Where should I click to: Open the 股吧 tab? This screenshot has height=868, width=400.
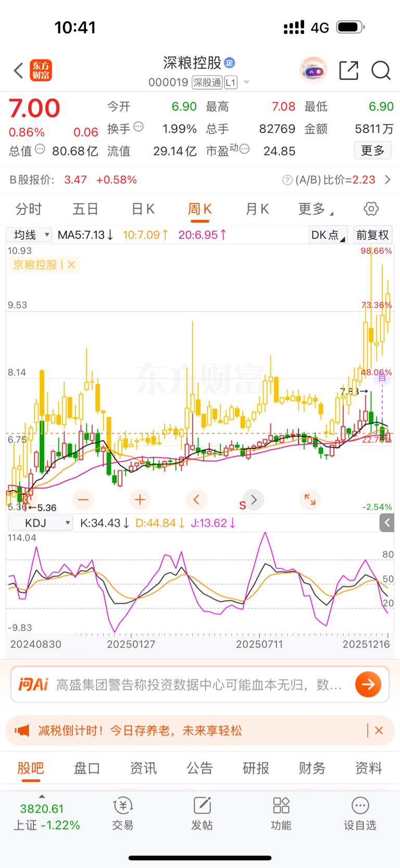[x=31, y=768]
